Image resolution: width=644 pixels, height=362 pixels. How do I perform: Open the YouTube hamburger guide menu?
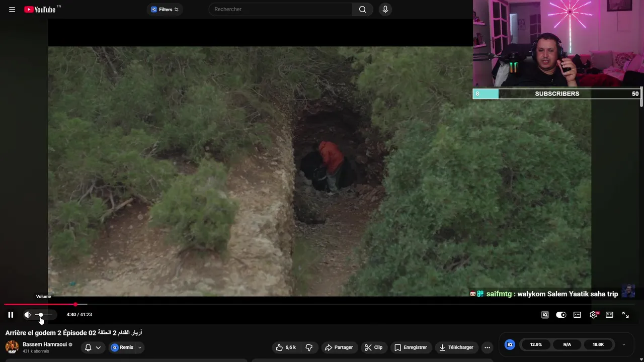pyautogui.click(x=12, y=10)
